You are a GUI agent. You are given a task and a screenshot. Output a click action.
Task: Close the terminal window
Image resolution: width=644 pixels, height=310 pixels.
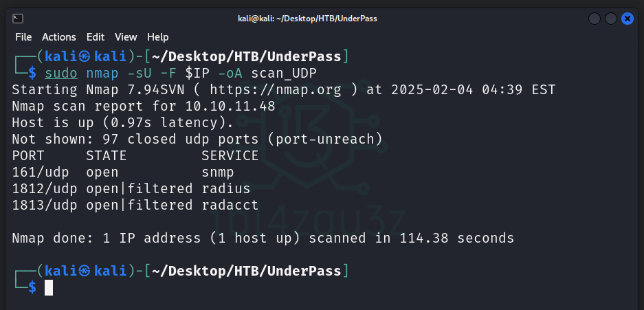pyautogui.click(x=627, y=19)
